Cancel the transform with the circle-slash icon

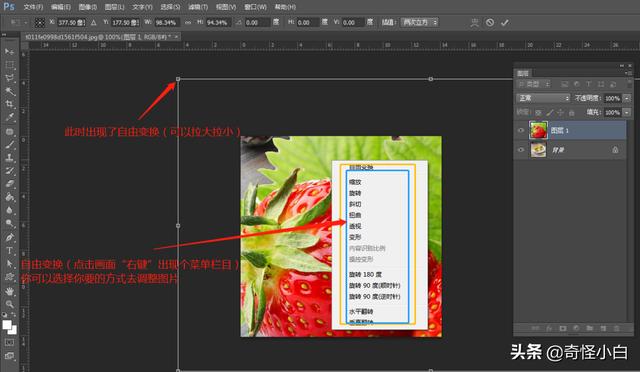pos(490,22)
